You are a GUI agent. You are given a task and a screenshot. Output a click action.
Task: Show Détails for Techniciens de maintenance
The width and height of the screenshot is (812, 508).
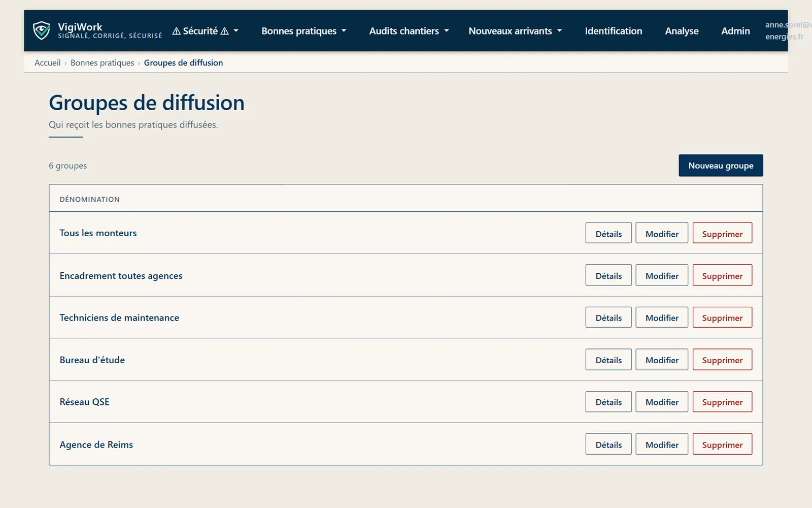coord(608,317)
